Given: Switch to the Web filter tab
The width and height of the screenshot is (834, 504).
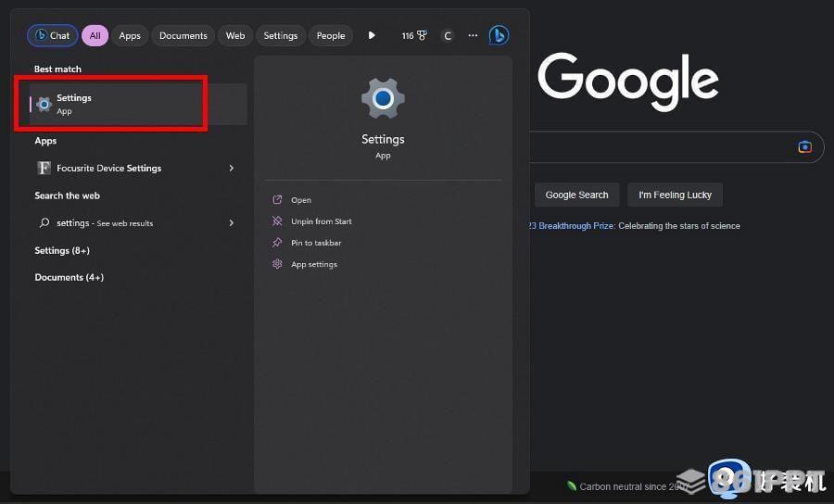Looking at the screenshot, I should tap(235, 35).
